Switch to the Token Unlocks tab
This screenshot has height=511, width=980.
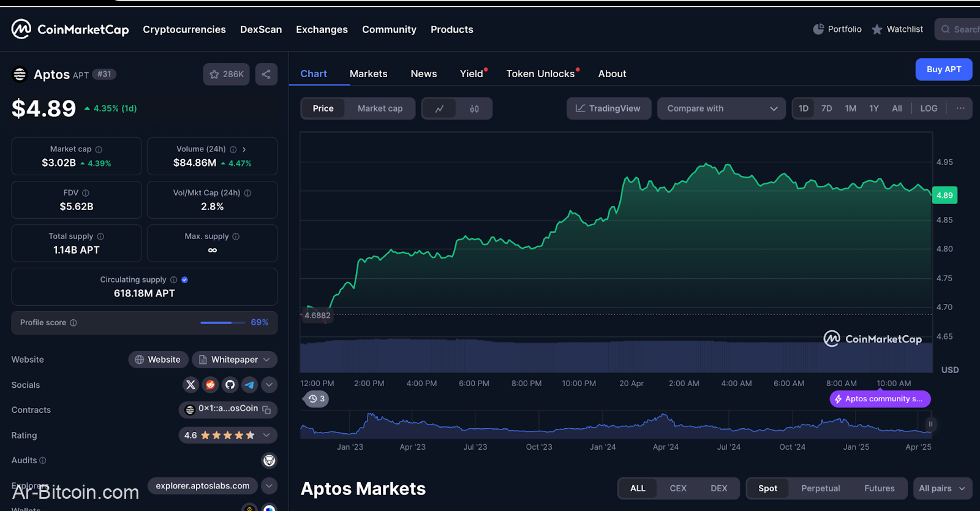[540, 74]
